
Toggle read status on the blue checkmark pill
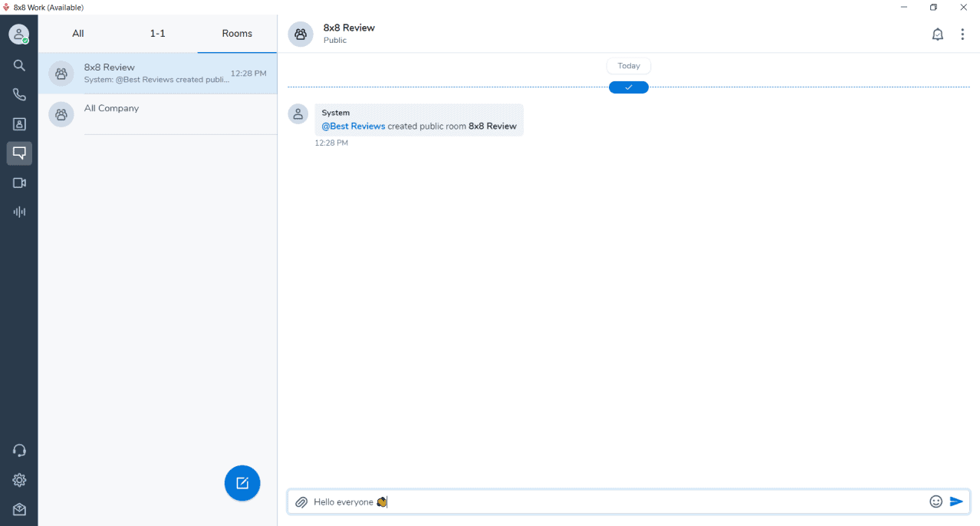[x=628, y=87]
